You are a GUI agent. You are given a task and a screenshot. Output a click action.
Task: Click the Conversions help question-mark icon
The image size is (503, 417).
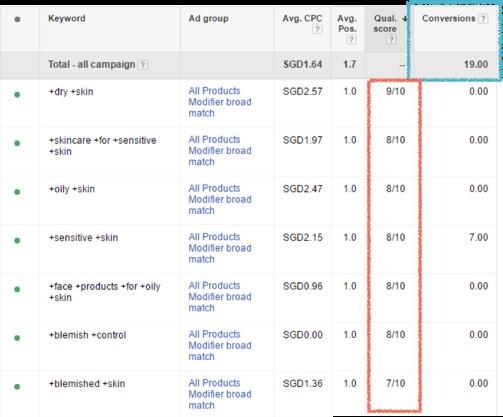coord(483,19)
